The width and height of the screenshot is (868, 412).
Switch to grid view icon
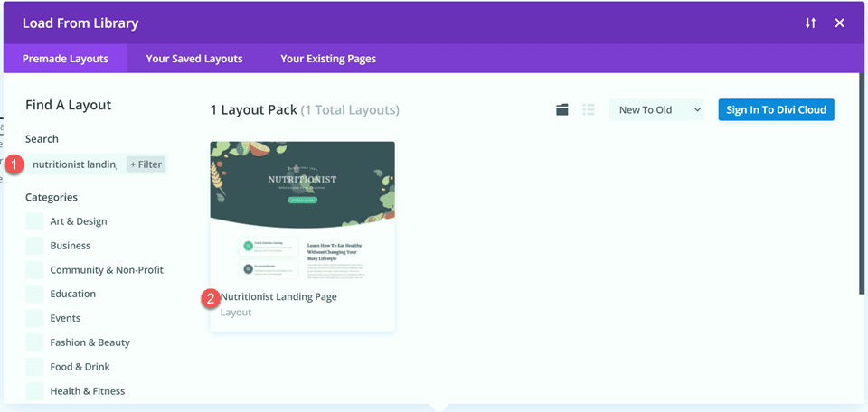562,110
